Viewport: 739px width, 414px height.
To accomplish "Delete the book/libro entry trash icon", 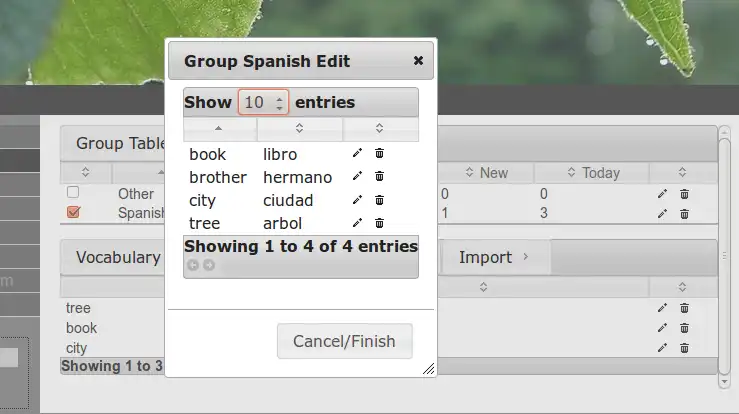I will (x=379, y=154).
